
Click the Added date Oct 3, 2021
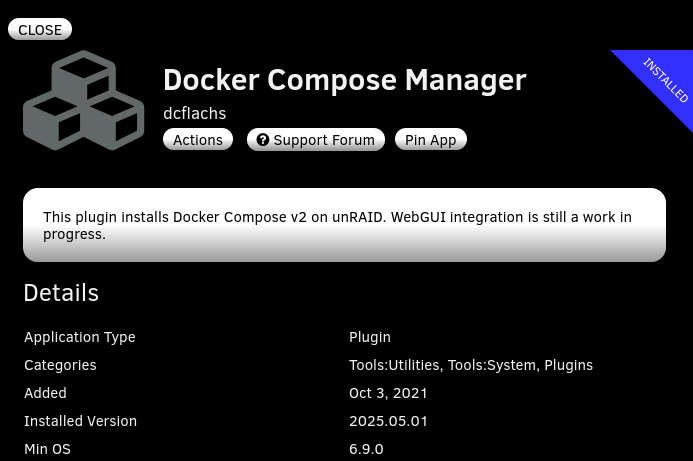(x=388, y=393)
